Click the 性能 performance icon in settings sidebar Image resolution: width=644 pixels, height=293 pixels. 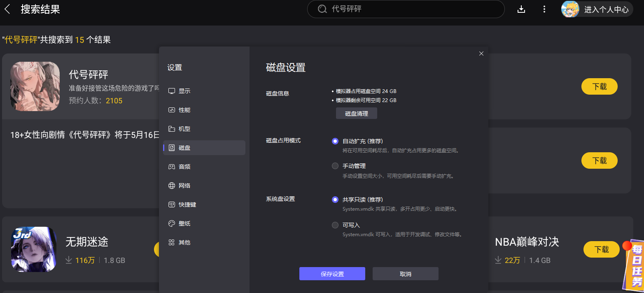point(172,110)
